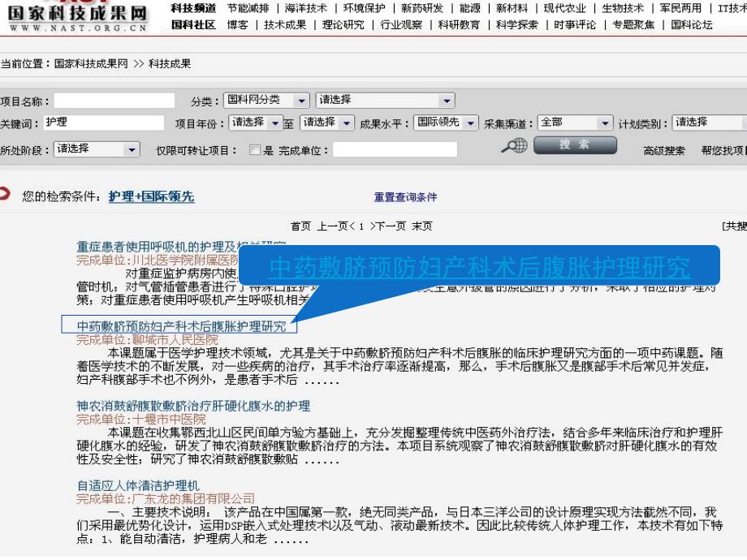Open the 时事评论 section
Viewport: 747px width, 560px height.
point(575,25)
